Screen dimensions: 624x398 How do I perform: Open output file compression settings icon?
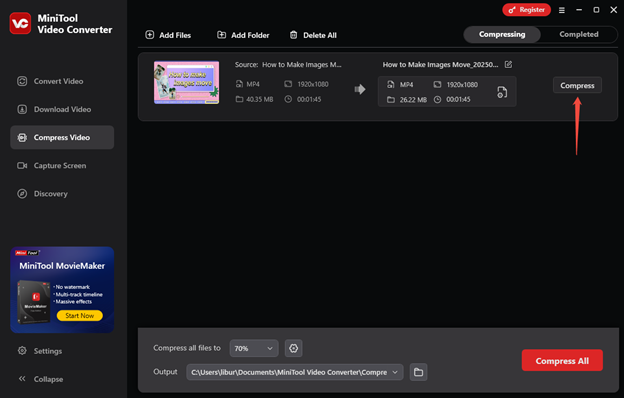point(502,92)
